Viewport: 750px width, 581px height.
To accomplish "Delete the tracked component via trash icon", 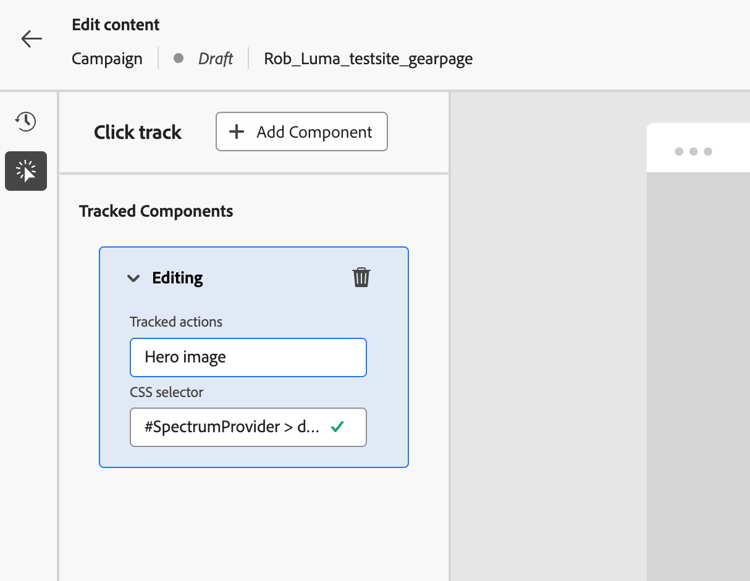I will pos(361,277).
